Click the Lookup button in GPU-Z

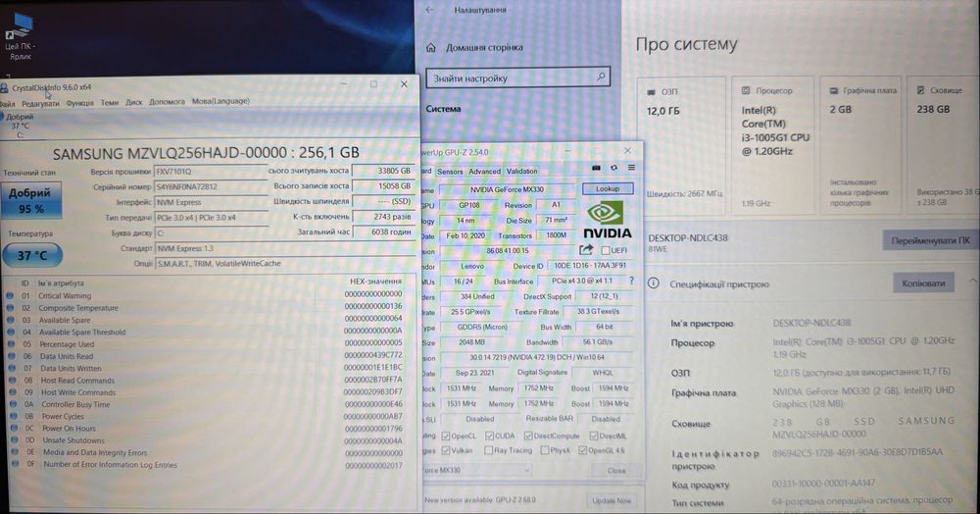pyautogui.click(x=608, y=188)
